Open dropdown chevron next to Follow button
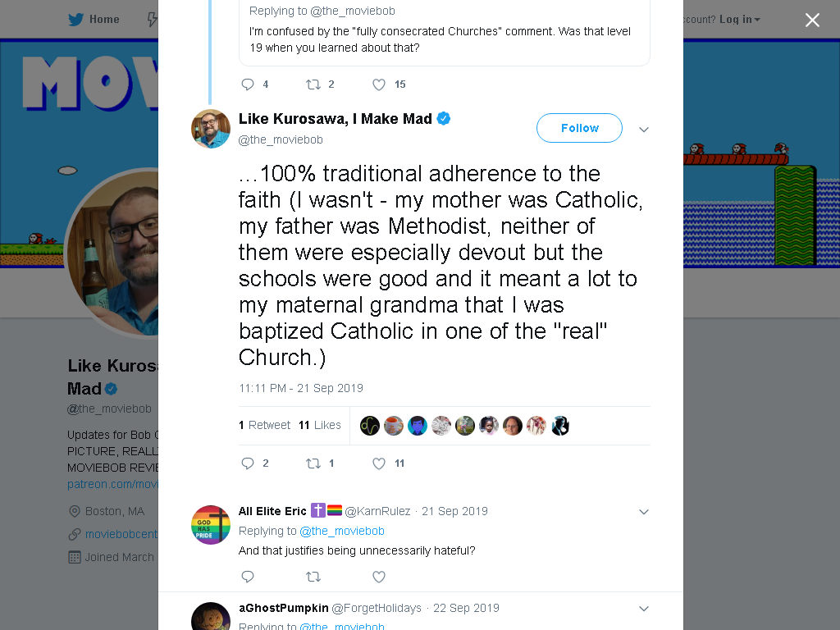840x630 pixels. 644,129
